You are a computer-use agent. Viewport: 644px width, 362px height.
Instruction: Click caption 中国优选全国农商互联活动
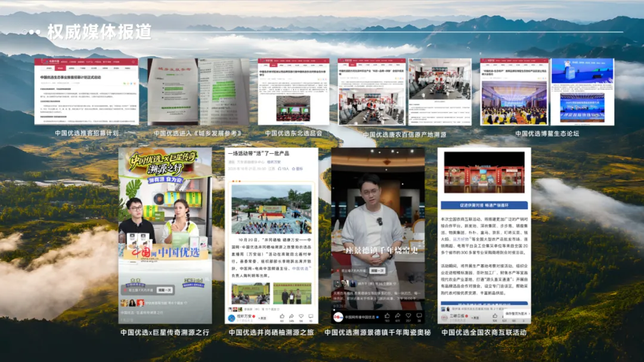pyautogui.click(x=484, y=332)
